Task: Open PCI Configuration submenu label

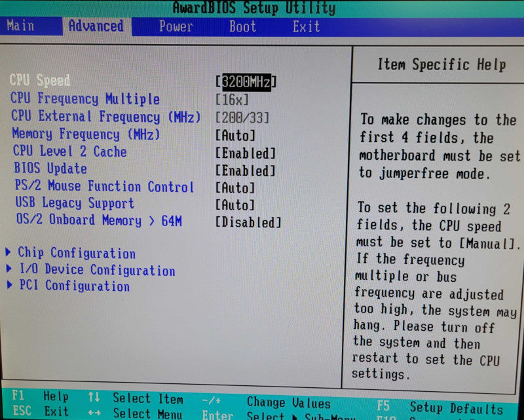Action: point(74,286)
